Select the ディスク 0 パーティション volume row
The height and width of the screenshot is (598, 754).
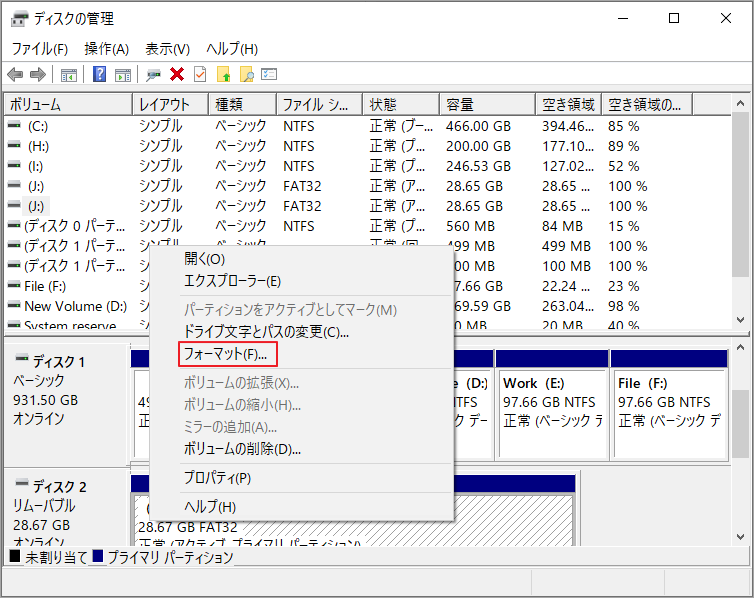tap(368, 226)
